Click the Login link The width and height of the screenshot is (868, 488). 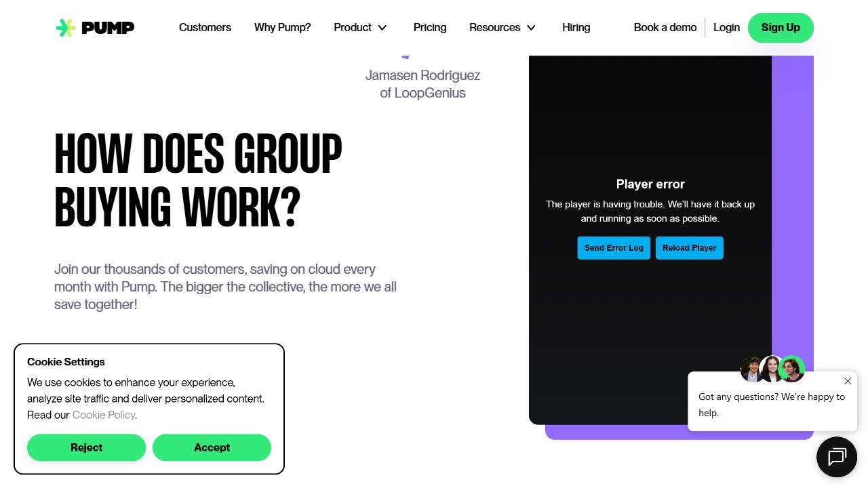726,28
